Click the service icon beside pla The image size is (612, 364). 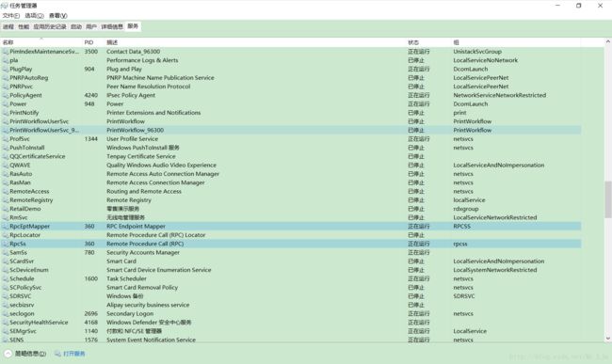(x=5, y=60)
